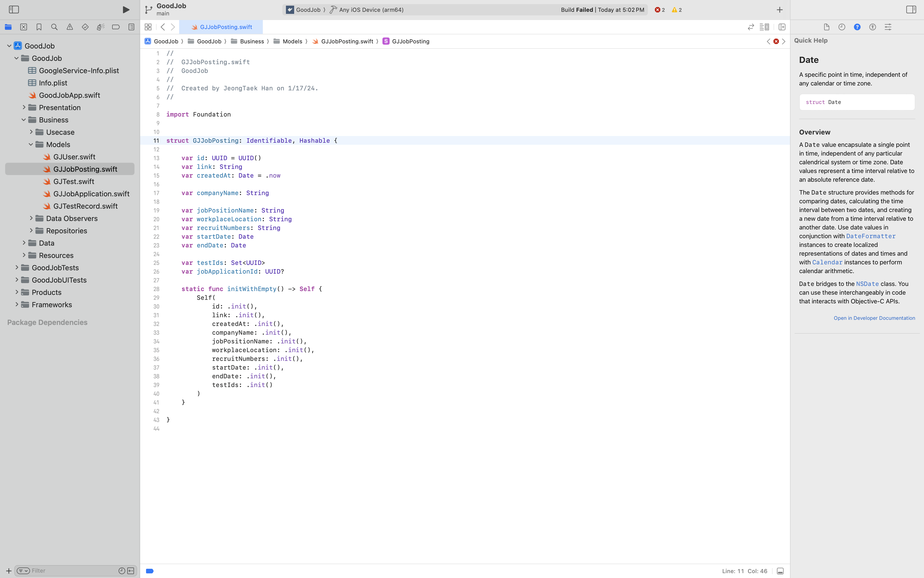924x578 pixels.
Task: Expand the Presentation folder
Action: pyautogui.click(x=24, y=108)
